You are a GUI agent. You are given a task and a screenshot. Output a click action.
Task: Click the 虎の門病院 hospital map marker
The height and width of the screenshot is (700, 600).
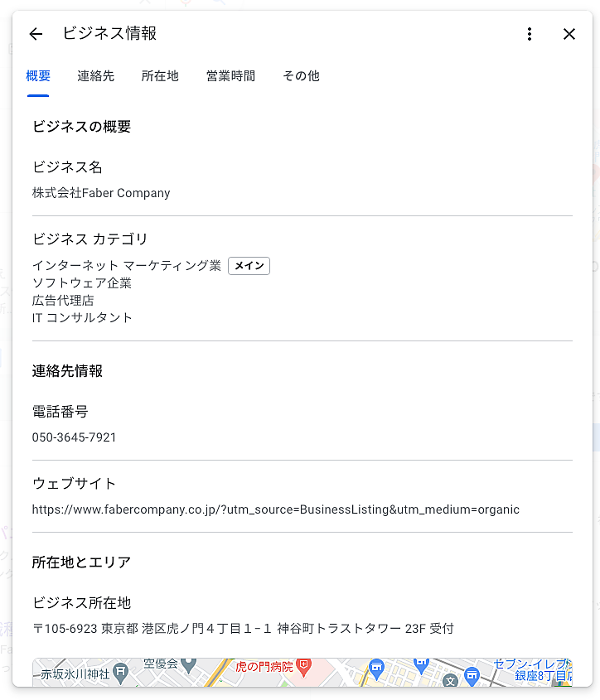point(305,665)
